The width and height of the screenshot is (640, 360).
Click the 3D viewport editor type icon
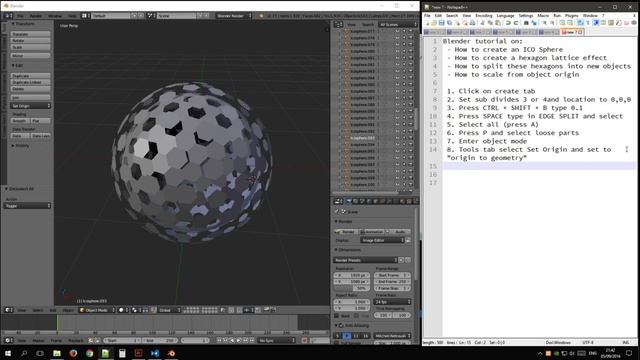(8, 310)
